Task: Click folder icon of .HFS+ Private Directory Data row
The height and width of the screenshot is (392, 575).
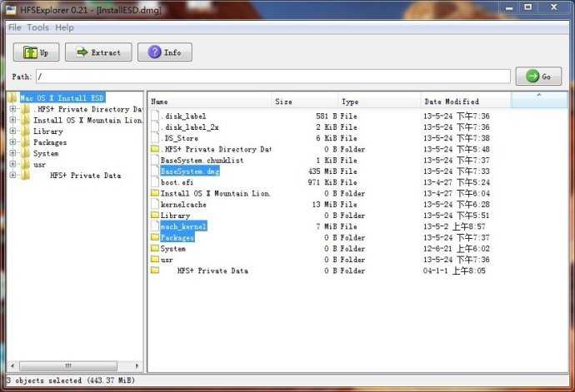Action: 155,149
